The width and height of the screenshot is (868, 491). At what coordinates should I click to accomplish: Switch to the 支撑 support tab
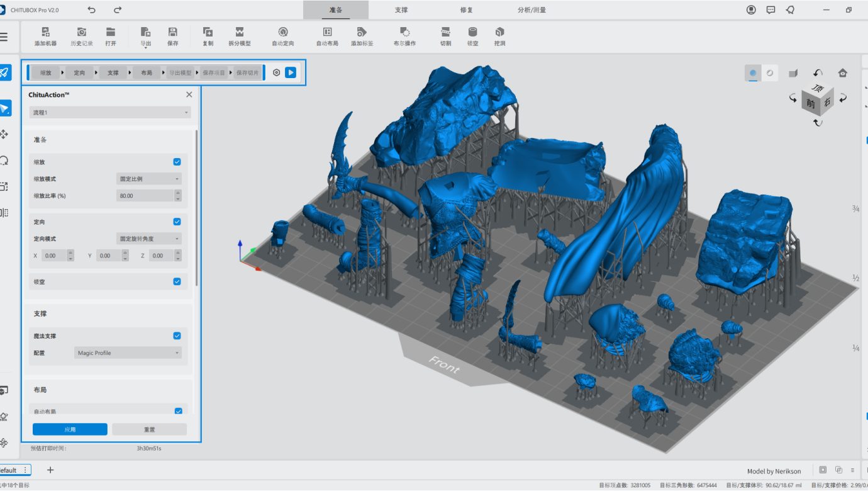[x=401, y=10]
